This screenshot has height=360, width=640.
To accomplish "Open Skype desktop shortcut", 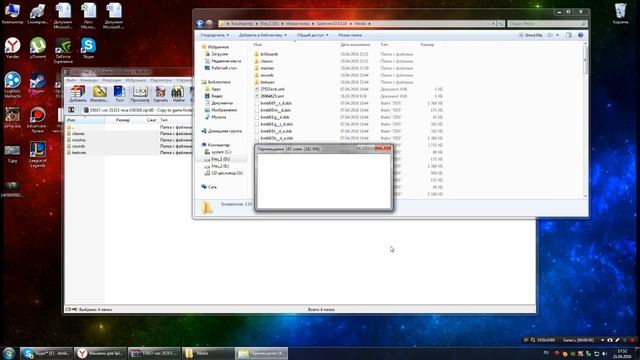I will pos(88,48).
